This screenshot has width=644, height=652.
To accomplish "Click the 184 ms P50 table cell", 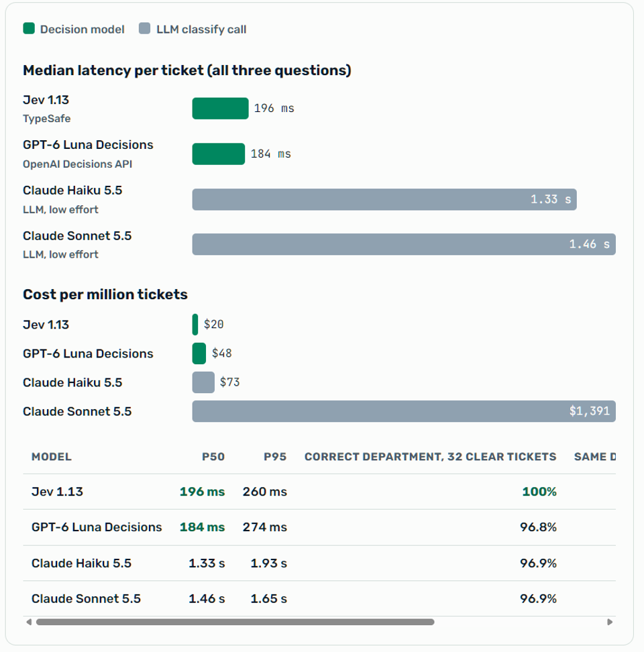I will point(202,527).
